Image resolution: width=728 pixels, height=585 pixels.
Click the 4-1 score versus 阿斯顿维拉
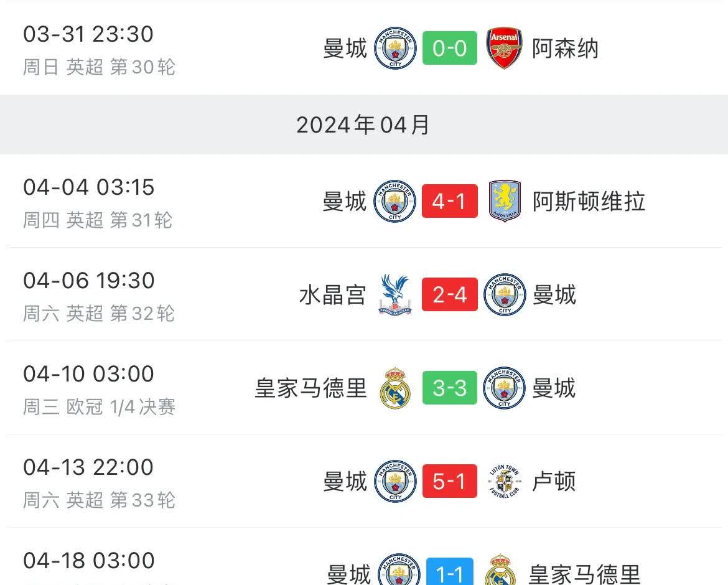tap(449, 201)
